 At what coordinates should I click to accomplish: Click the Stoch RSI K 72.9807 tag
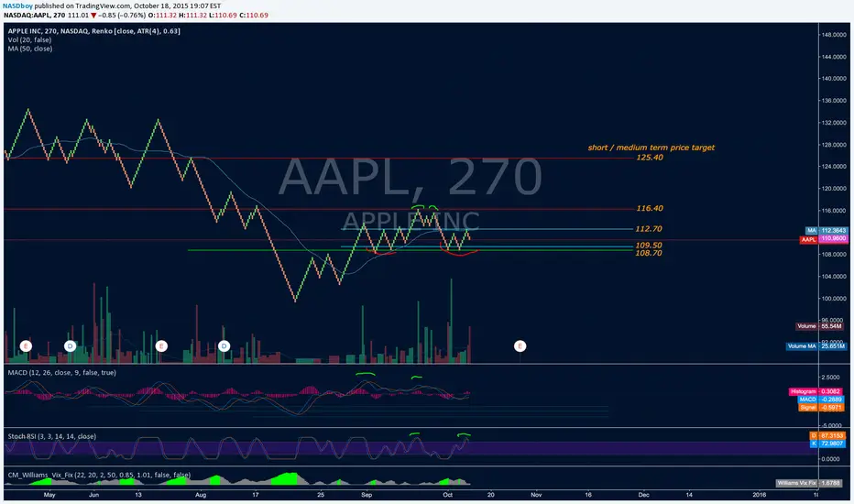point(827,444)
